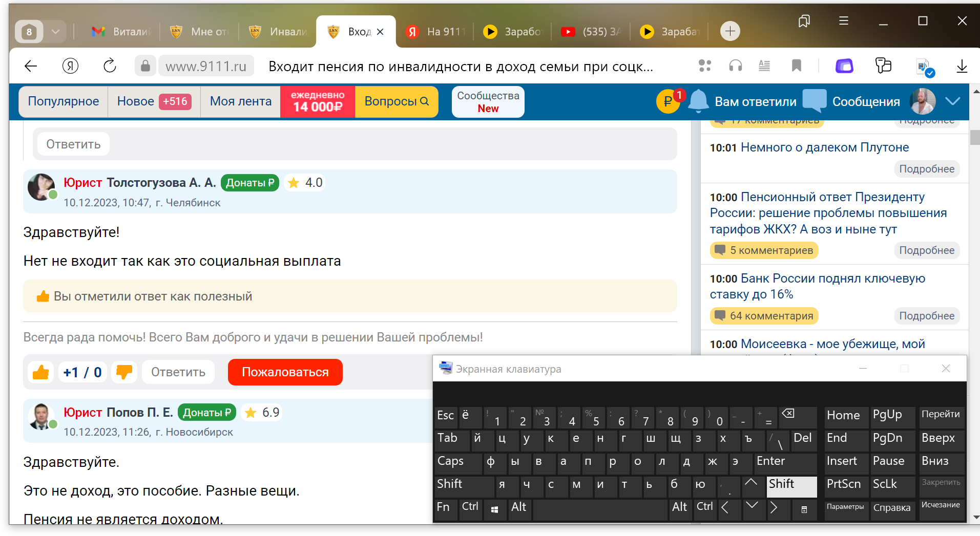Open the headphones read-aloud icon
The width and height of the screenshot is (980, 536).
[735, 66]
